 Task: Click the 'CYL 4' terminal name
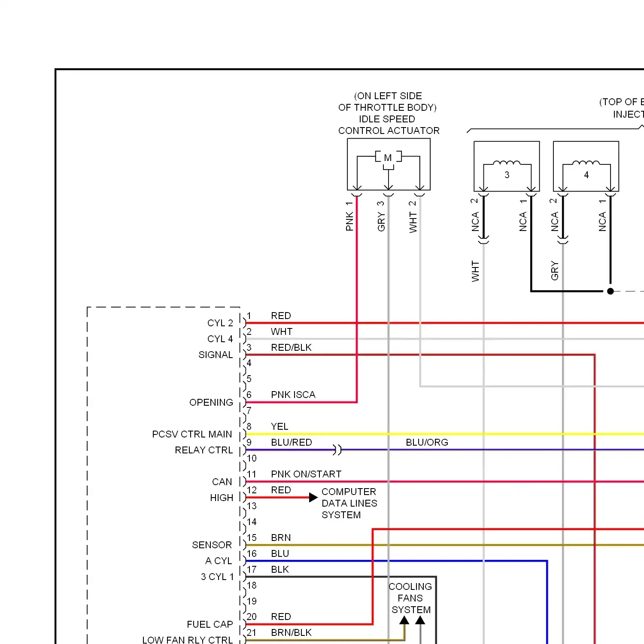220,339
